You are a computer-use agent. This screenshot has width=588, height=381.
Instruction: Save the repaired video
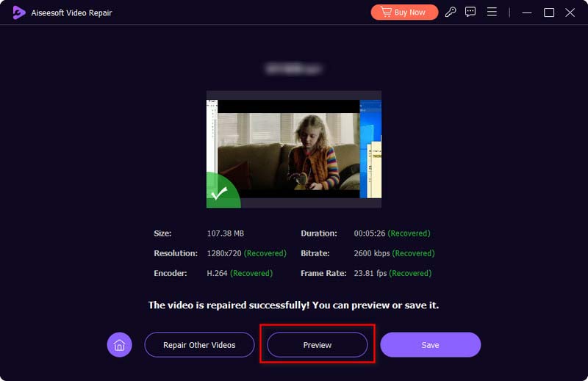(x=431, y=344)
